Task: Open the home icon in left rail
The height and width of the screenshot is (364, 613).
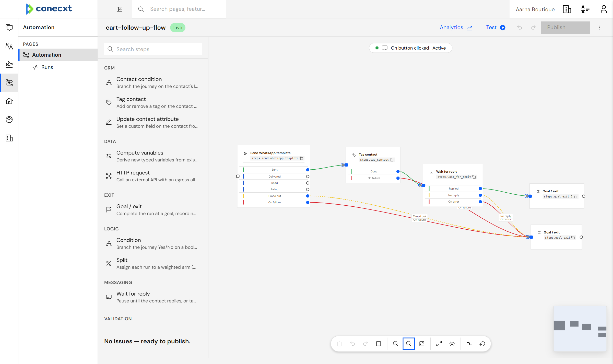Action: coord(9,101)
